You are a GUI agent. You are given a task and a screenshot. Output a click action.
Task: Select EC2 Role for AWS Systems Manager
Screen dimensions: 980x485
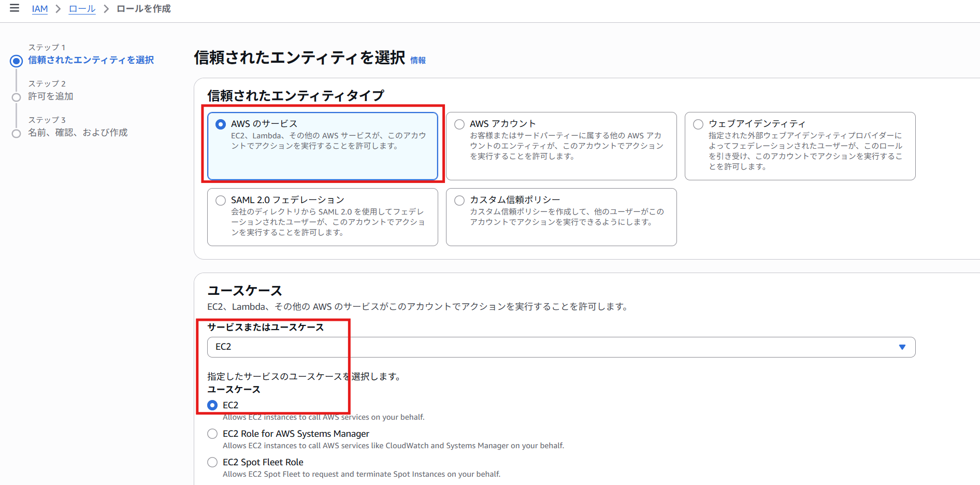click(x=212, y=434)
